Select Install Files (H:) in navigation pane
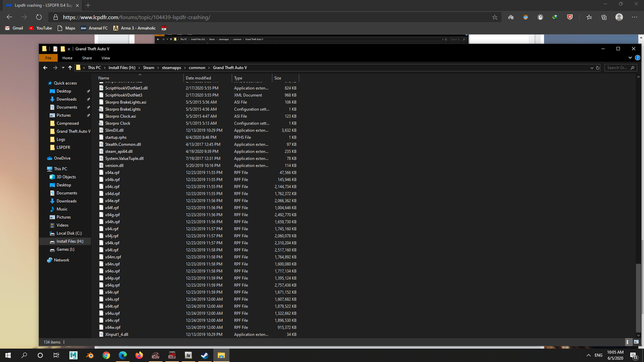The height and width of the screenshot is (362, 644). click(70, 241)
